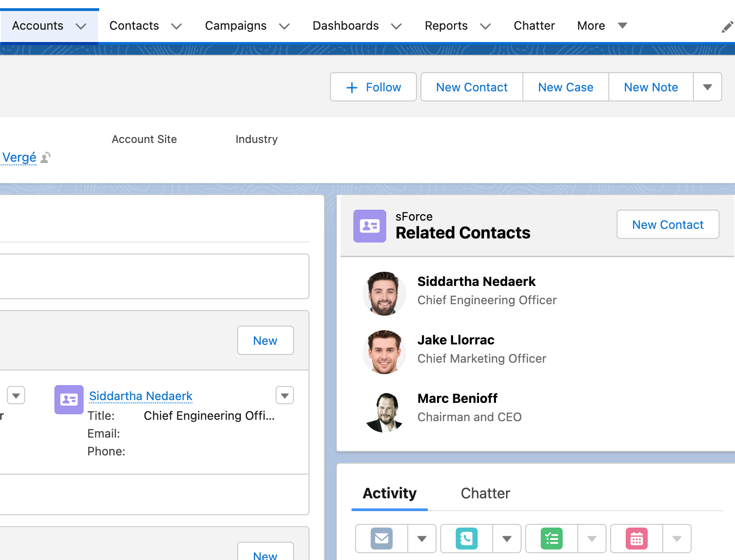Image resolution: width=735 pixels, height=560 pixels.
Task: Click the new event calendar icon
Action: pyautogui.click(x=637, y=539)
